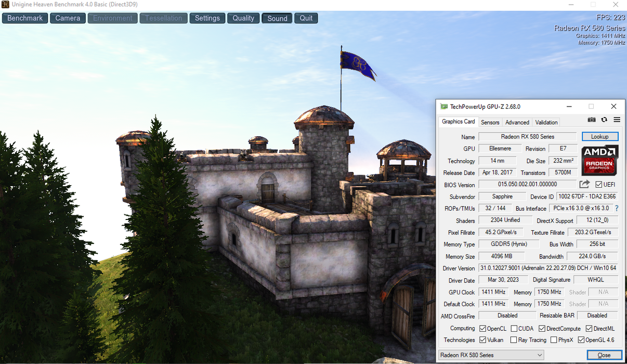
Task: Toggle the Ray Tracing checkbox
Action: 514,340
